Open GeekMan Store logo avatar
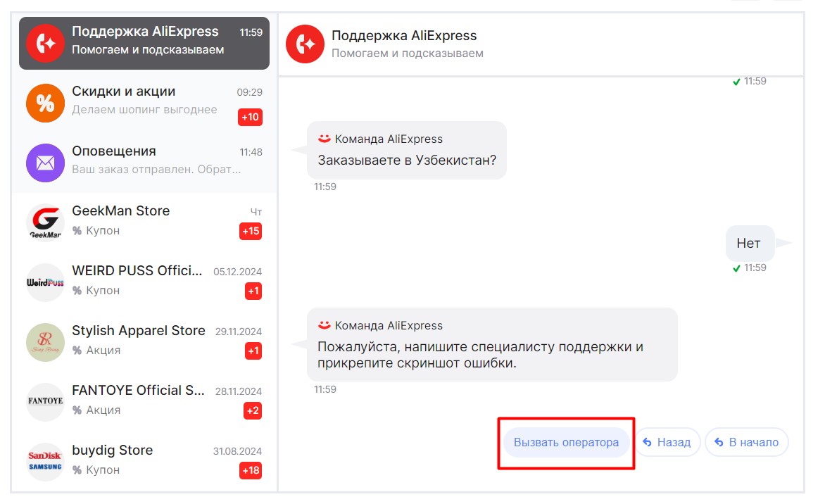The height and width of the screenshot is (504, 825). coord(45,222)
